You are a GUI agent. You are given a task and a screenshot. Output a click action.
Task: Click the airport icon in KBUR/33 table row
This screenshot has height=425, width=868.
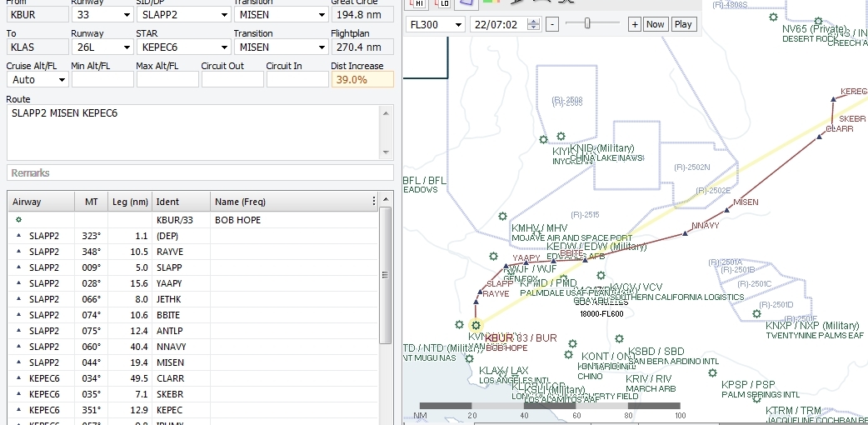tap(19, 220)
